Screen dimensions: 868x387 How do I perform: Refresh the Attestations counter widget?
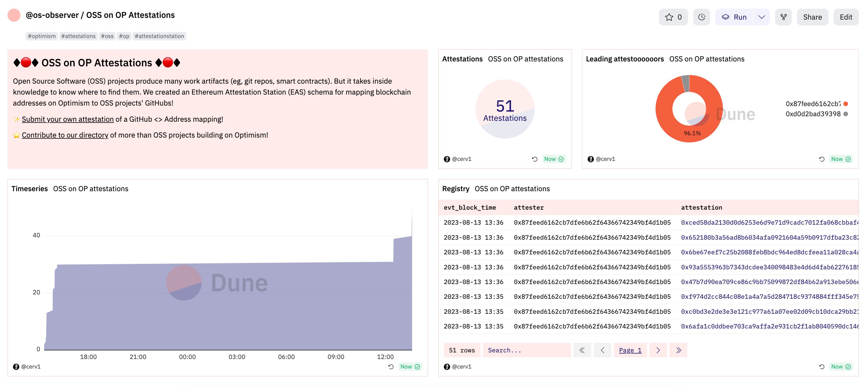point(534,159)
